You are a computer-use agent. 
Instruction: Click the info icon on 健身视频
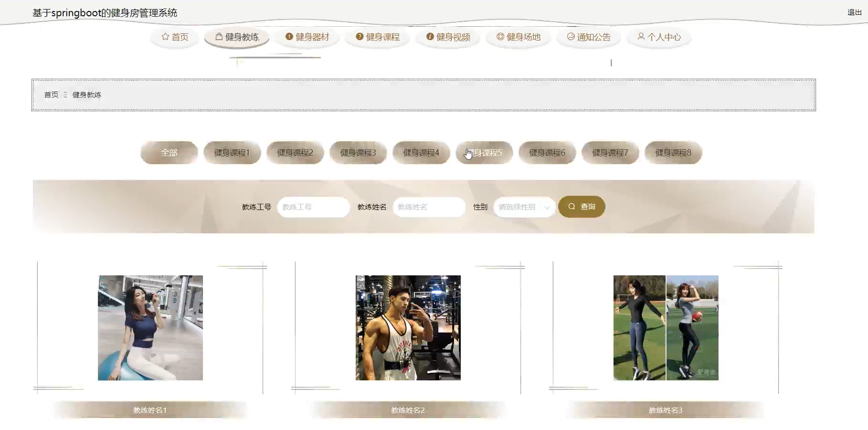pos(431,36)
